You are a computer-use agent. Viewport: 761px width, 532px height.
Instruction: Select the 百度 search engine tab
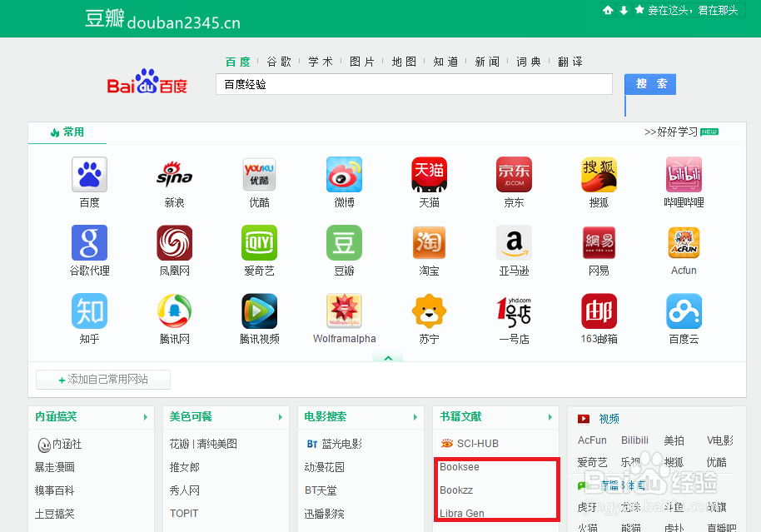(x=238, y=62)
